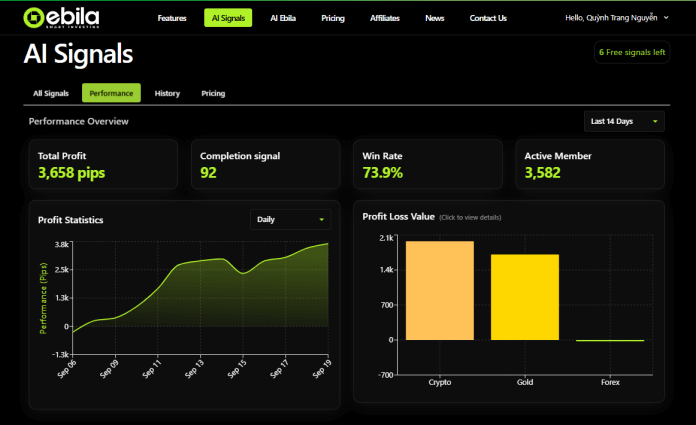Open the Pricing navigation link
The width and height of the screenshot is (696, 425).
pos(334,18)
